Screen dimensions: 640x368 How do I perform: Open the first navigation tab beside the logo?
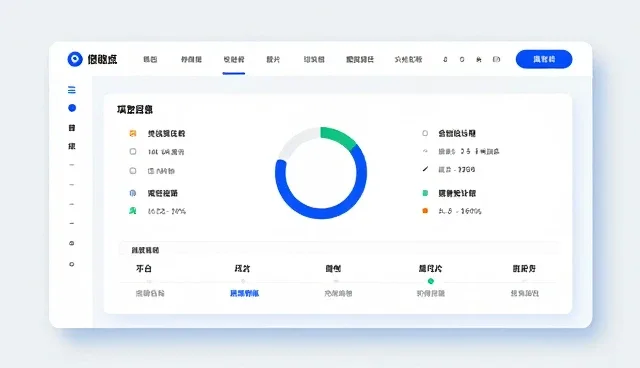(150, 60)
